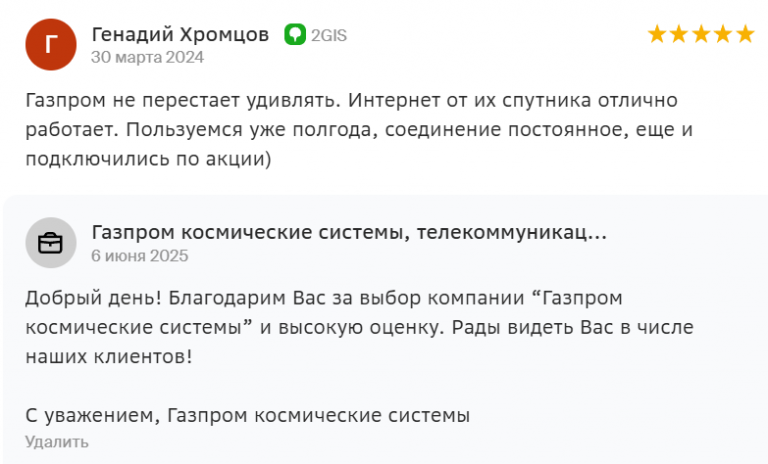Select the fifth rating star
Image resolution: width=768 pixels, height=464 pixels.
coord(745,35)
